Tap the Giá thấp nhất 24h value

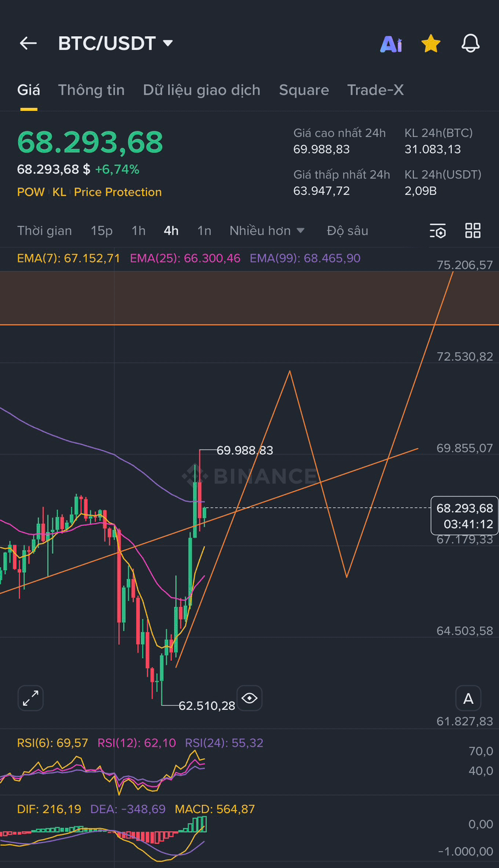(x=321, y=191)
